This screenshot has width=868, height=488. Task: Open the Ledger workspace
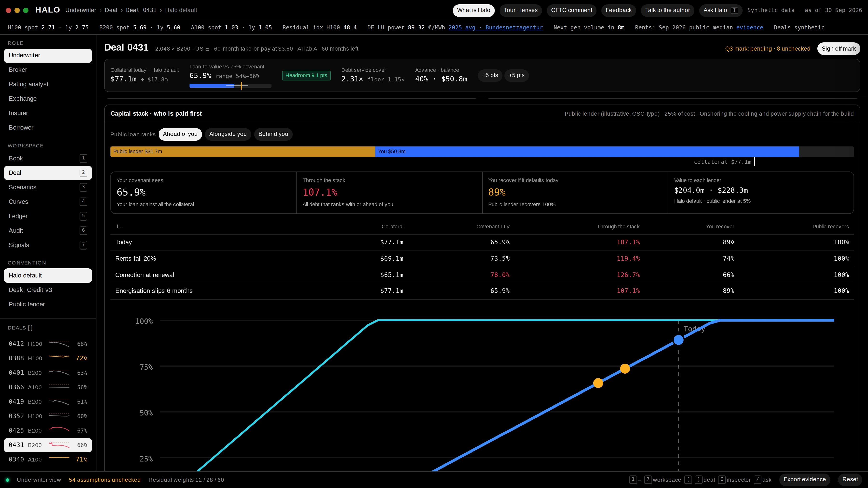coord(48,216)
